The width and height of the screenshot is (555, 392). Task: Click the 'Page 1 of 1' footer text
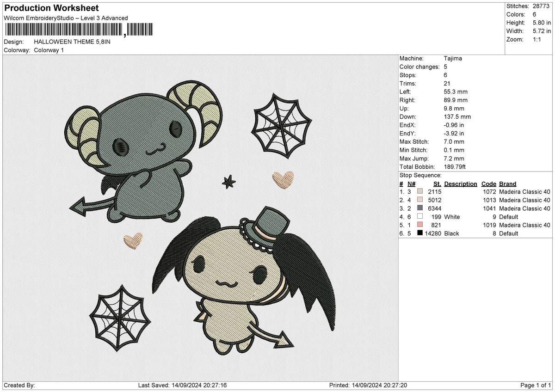(536, 385)
